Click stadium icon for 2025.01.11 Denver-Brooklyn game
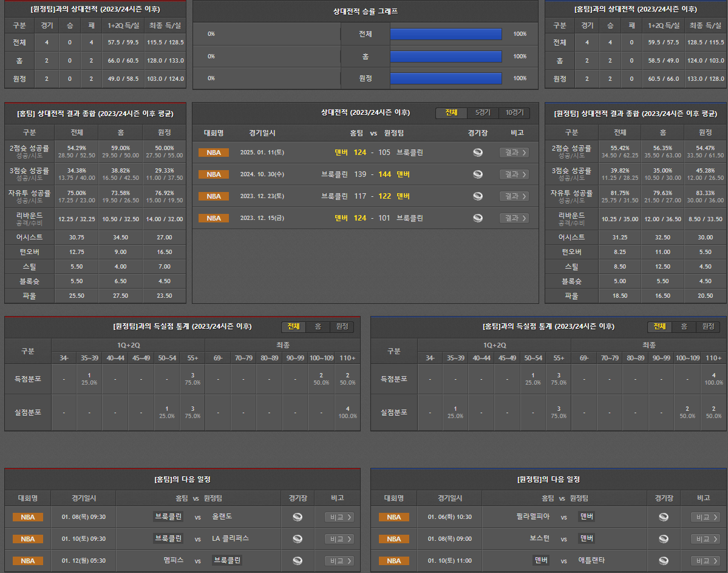The height and width of the screenshot is (573, 728). [x=478, y=153]
